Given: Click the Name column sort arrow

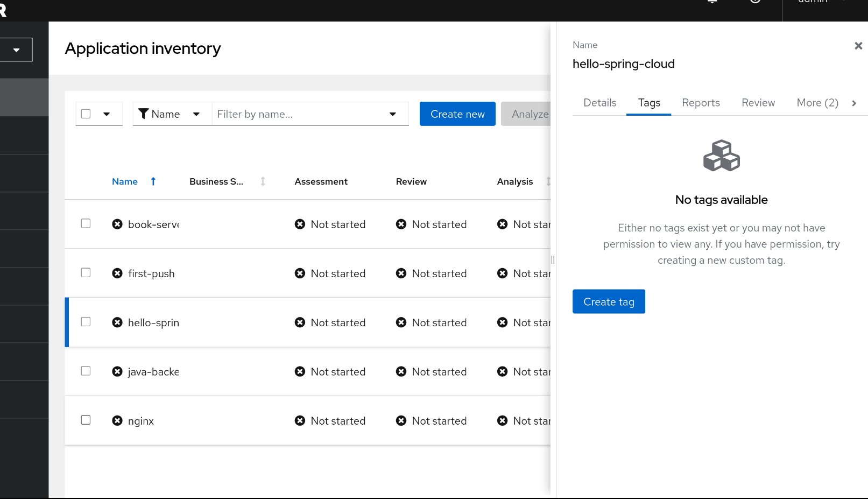Looking at the screenshot, I should click(x=153, y=181).
